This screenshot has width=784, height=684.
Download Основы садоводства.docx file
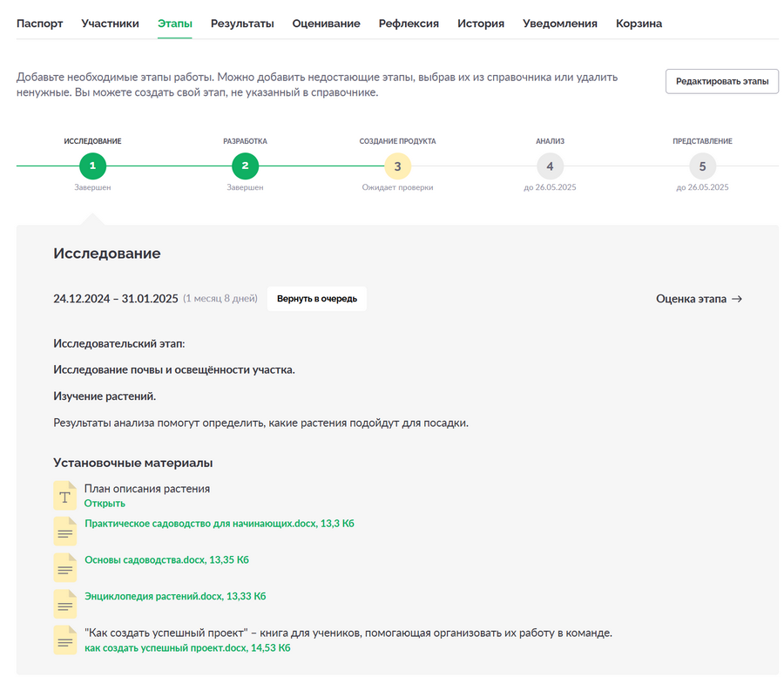[x=166, y=560]
